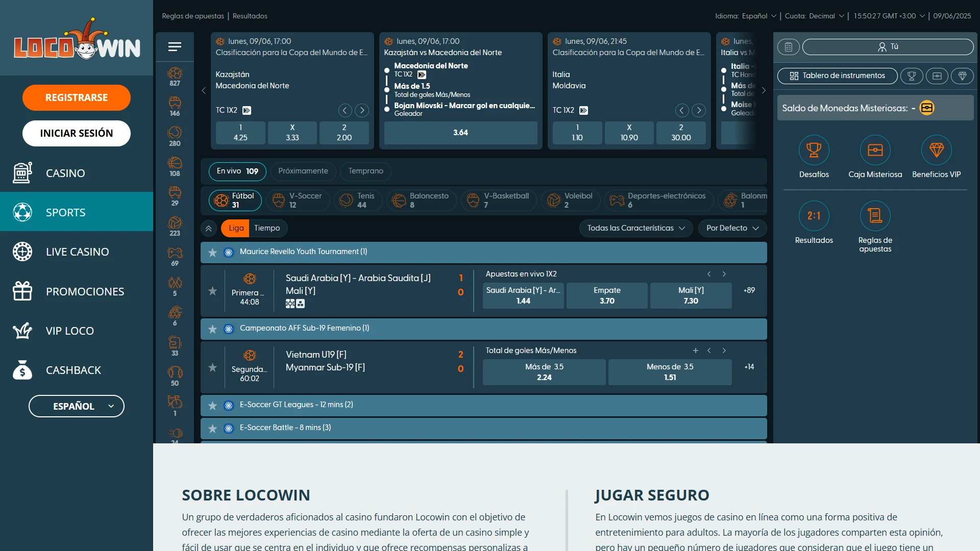
Task: Open the Resultados top link
Action: pos(250,16)
